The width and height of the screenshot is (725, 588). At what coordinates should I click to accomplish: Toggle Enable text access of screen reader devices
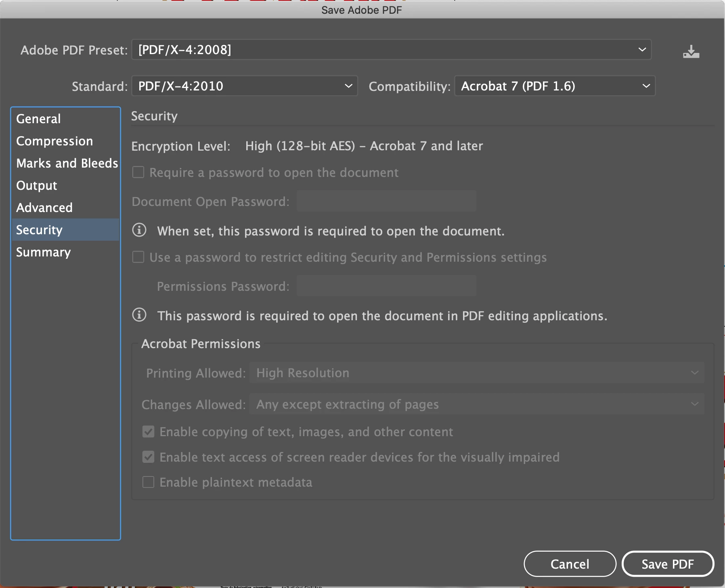pos(149,457)
